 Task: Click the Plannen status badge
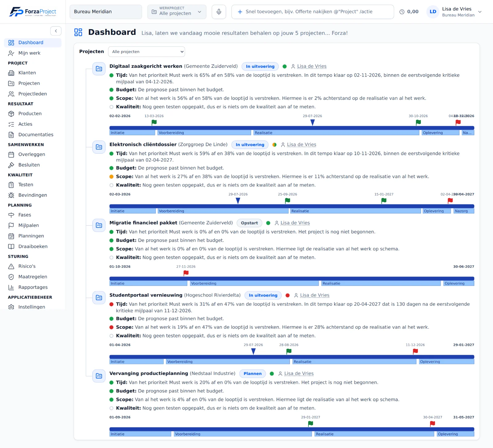coord(252,373)
